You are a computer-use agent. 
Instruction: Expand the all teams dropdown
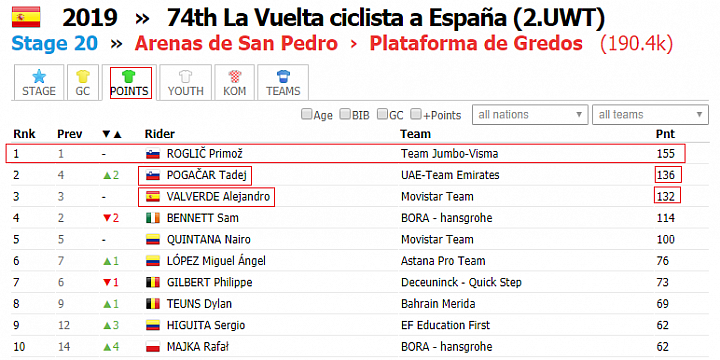pos(650,115)
